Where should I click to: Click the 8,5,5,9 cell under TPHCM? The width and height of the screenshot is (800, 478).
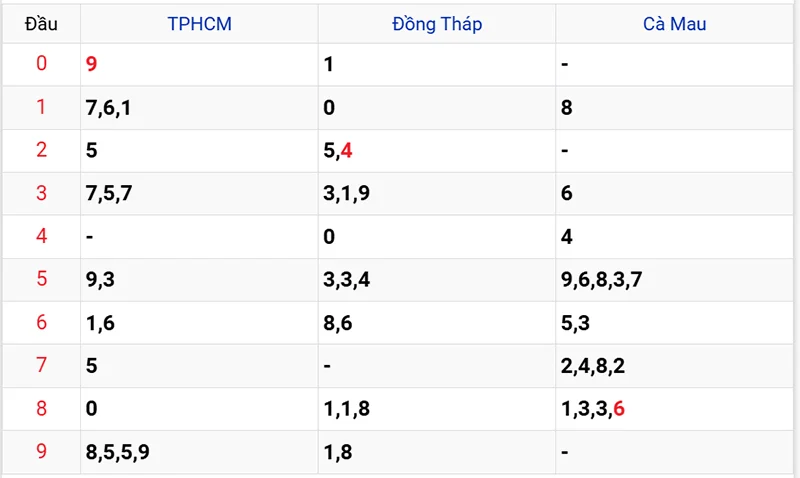click(118, 452)
